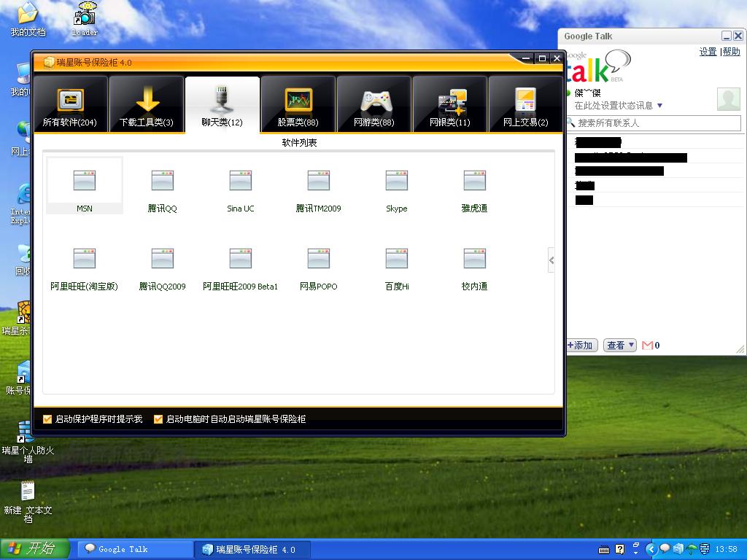Viewport: 747px width, 560px height.
Task: Click the taskbar clock 13:58
Action: click(x=726, y=549)
